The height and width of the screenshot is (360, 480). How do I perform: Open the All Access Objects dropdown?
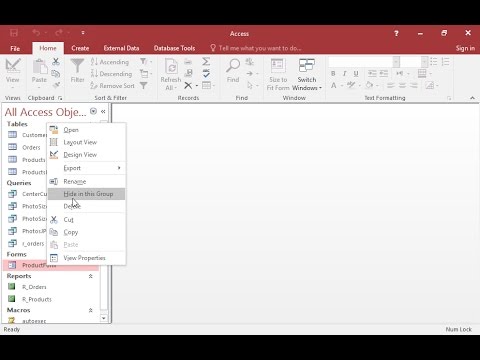coord(93,111)
